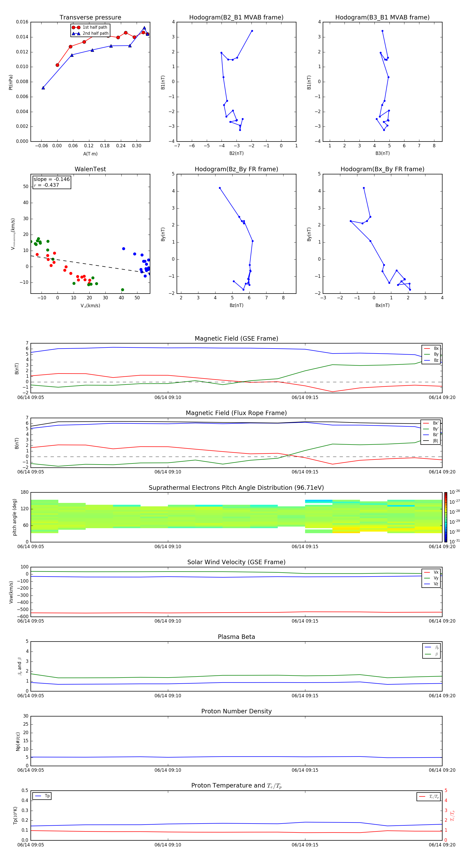This screenshot has height=868, width=473.
Task: Select the '|B|' legend entry
Action: click(431, 441)
